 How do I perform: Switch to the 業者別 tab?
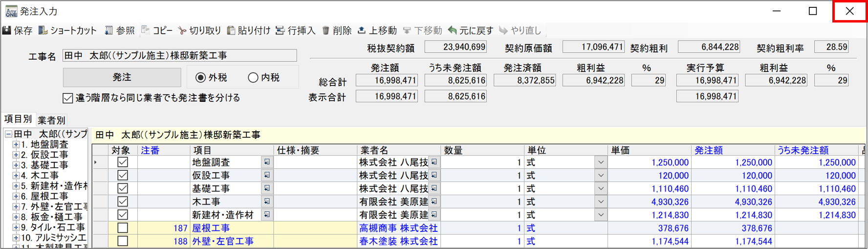pos(51,120)
